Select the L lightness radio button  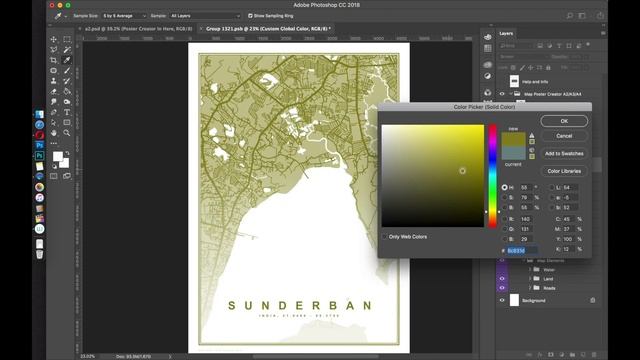click(x=551, y=187)
